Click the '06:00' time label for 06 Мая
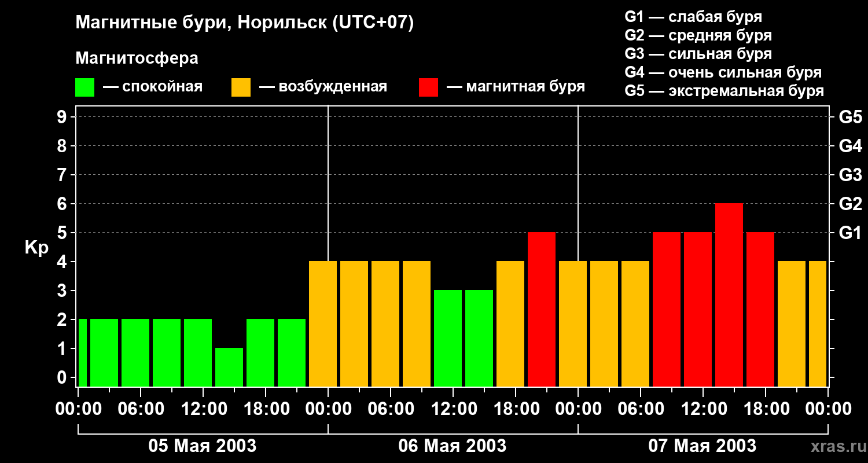The image size is (868, 463). coord(391,409)
